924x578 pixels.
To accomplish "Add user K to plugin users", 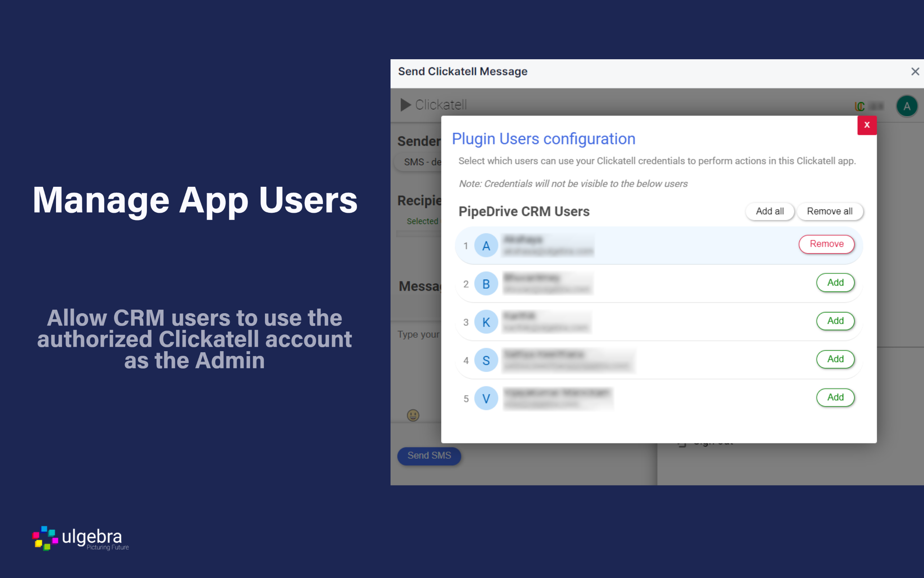I will [835, 321].
